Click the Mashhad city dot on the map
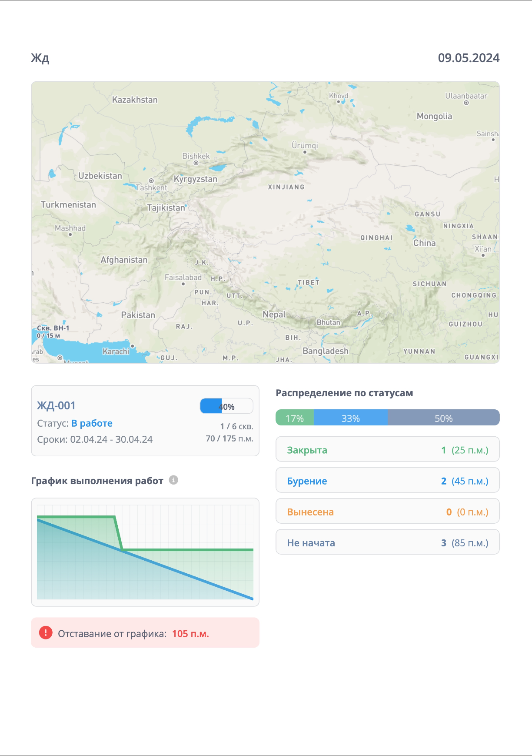This screenshot has height=756, width=532. tap(70, 234)
